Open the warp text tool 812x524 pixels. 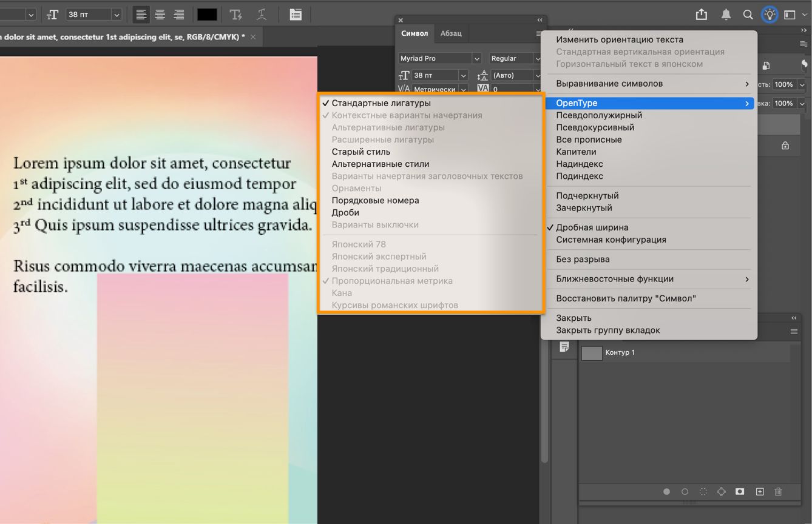[262, 15]
